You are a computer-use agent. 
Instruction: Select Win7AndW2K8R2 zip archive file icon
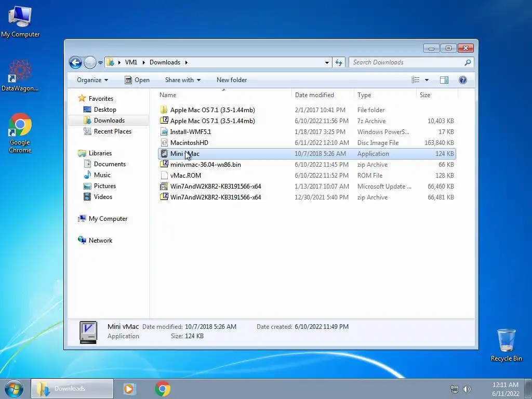coord(164,197)
